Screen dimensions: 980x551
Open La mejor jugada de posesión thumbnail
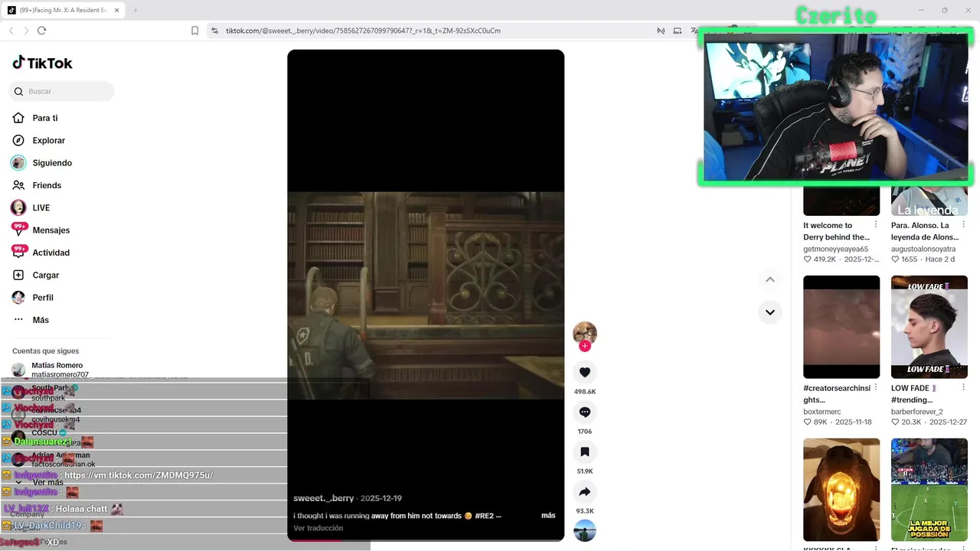coord(929,490)
